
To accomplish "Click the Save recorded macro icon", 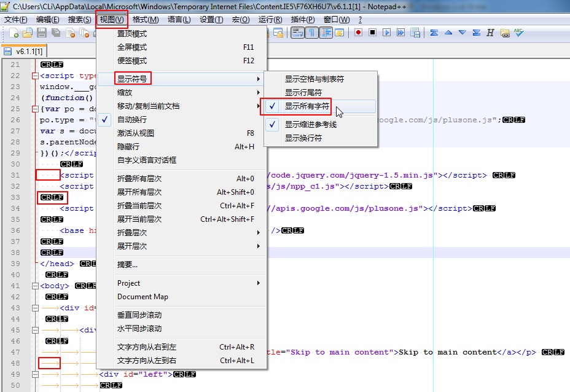I will (415, 33).
